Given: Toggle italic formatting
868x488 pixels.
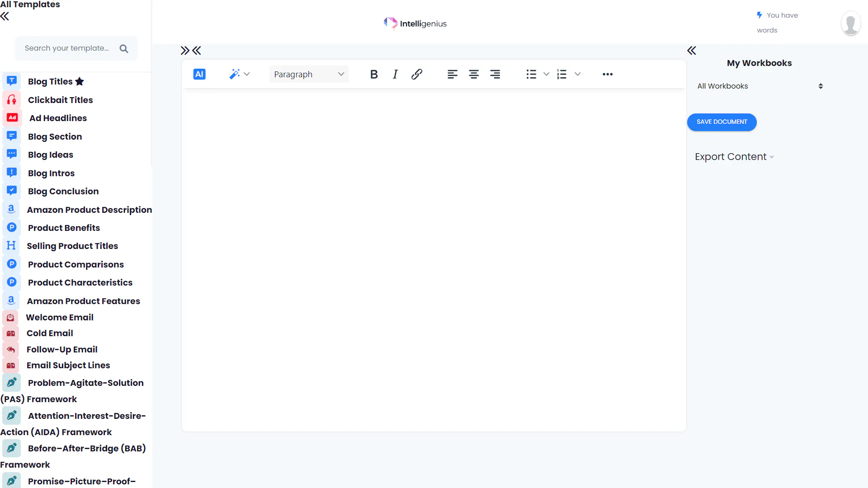Looking at the screenshot, I should coord(395,74).
